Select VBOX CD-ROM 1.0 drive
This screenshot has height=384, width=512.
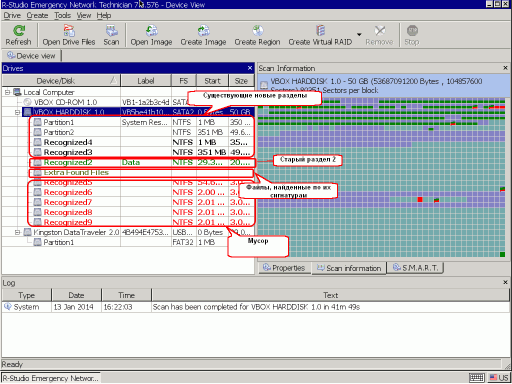tap(65, 102)
